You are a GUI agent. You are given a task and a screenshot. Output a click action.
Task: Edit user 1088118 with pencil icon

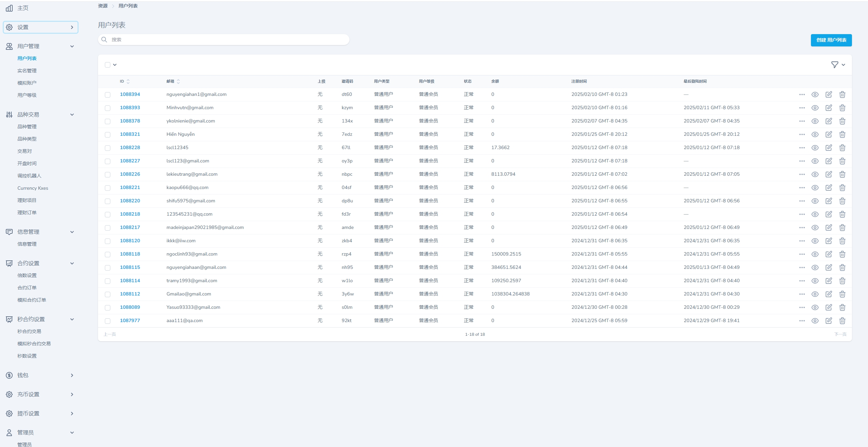pyautogui.click(x=828, y=254)
